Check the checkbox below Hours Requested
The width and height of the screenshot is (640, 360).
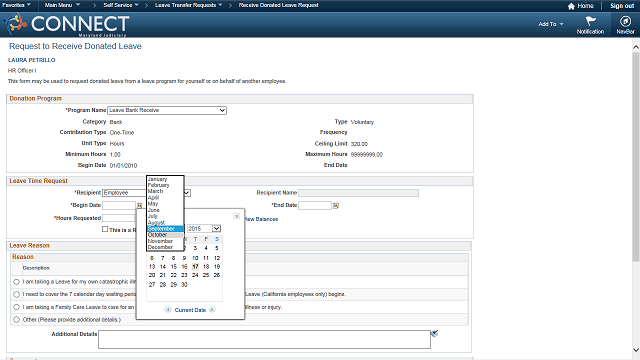[x=105, y=229]
